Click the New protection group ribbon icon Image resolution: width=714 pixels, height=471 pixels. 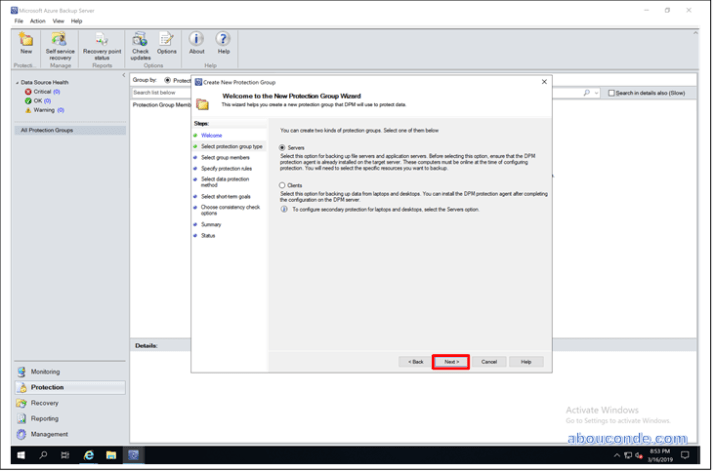click(26, 41)
